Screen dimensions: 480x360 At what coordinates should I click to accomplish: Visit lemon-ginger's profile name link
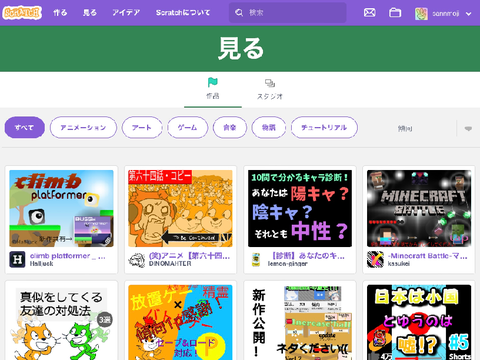tap(288, 264)
